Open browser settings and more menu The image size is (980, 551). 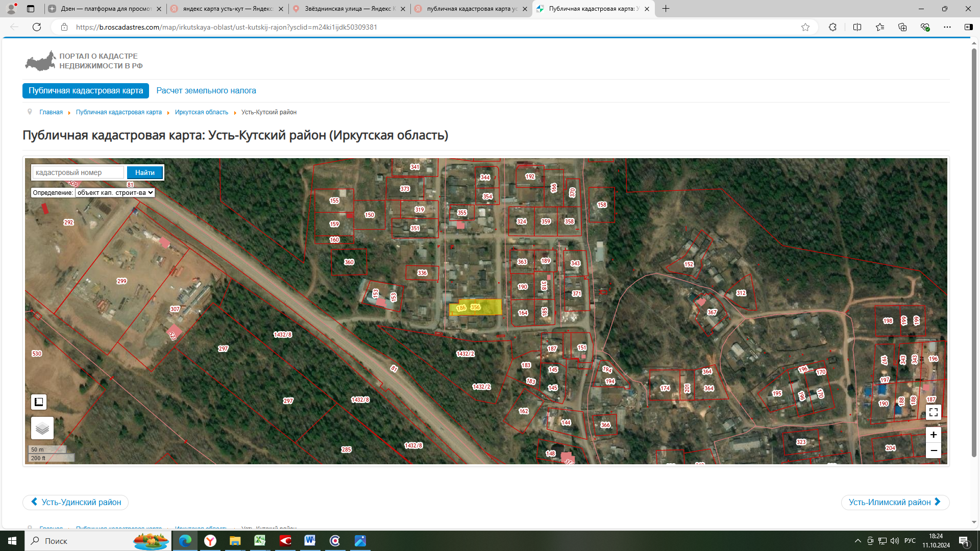[947, 27]
